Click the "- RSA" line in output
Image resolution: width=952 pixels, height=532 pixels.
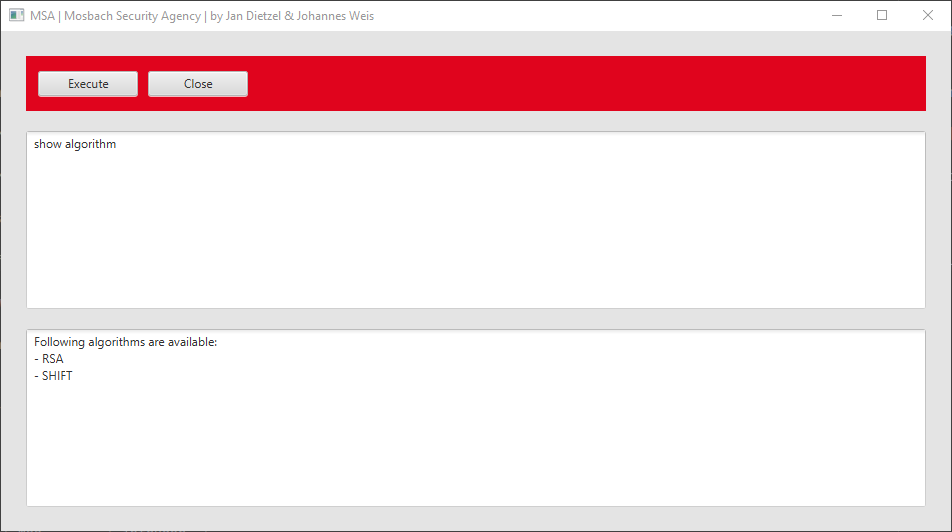pyautogui.click(x=49, y=359)
